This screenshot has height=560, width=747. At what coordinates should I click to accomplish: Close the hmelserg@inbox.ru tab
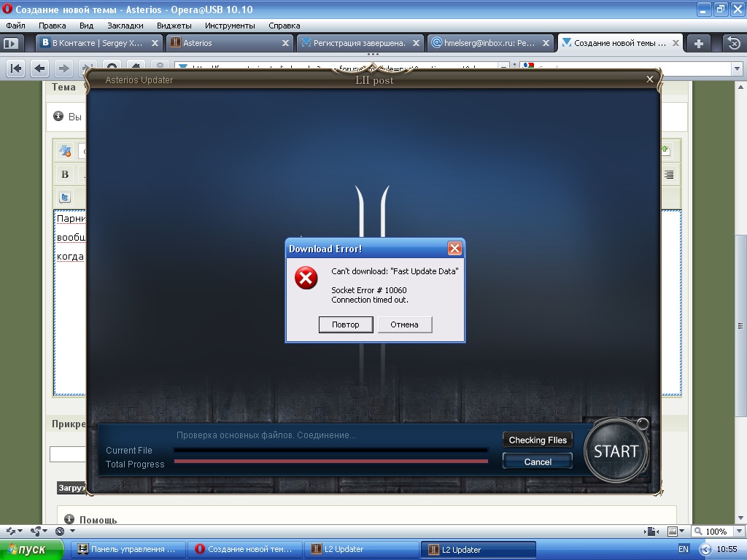click(546, 43)
